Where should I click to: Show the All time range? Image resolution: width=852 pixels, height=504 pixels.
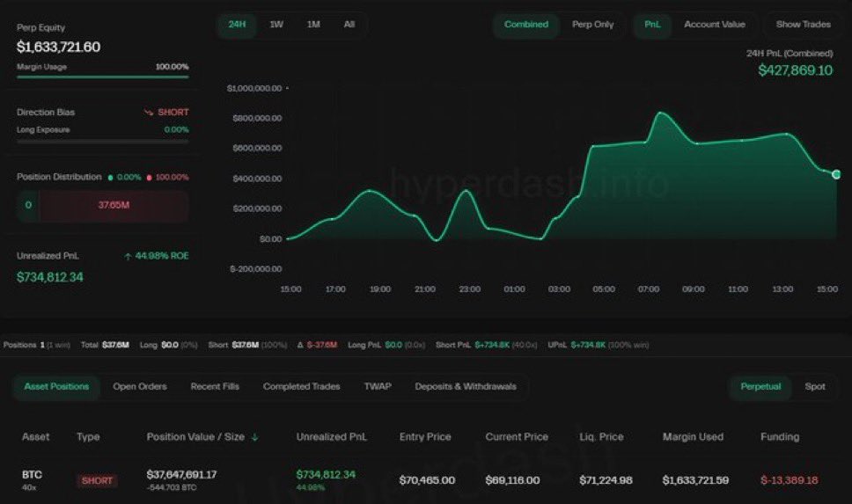point(349,25)
